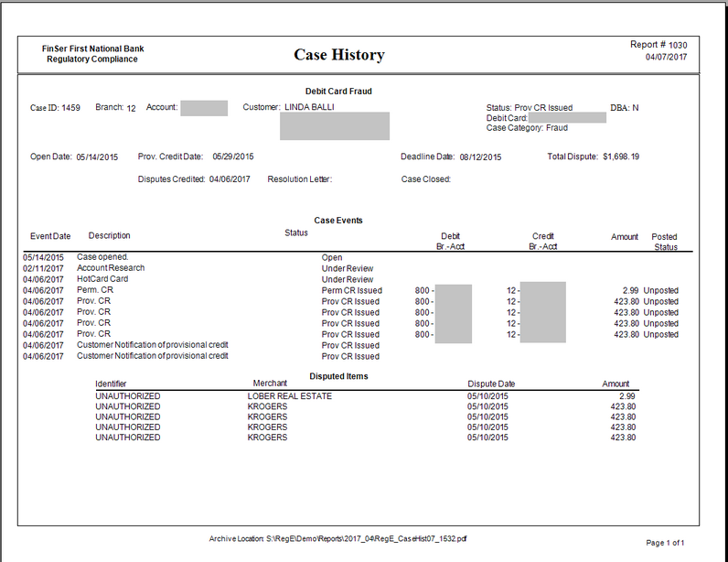Click the Regulatory Compliance subtitle
This screenshot has width=728, height=562.
(92, 59)
